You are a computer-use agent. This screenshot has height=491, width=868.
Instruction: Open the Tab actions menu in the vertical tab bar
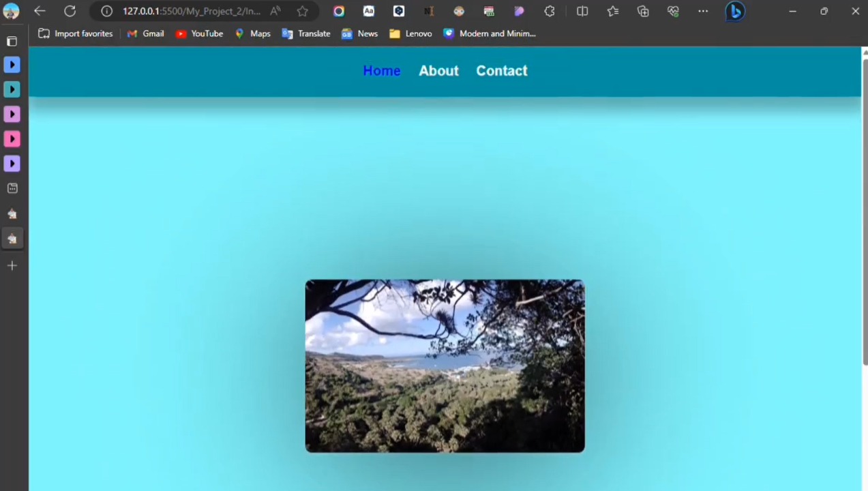(12, 41)
